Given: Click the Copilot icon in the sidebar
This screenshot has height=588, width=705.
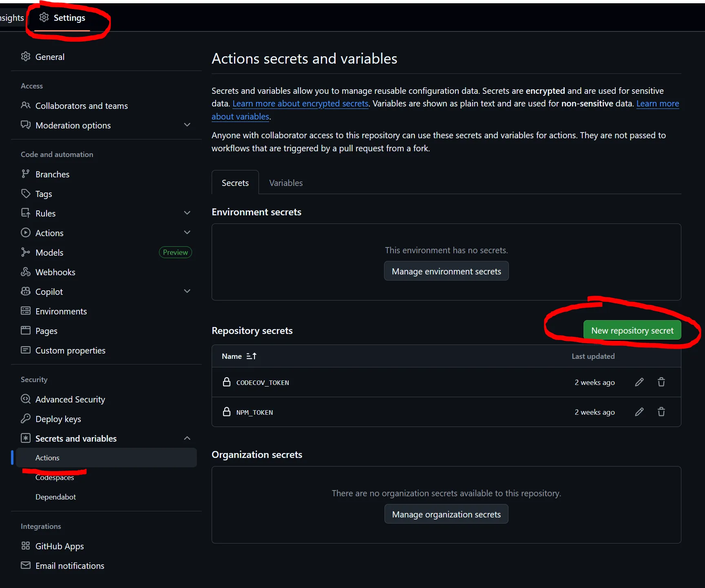Looking at the screenshot, I should 25,291.
